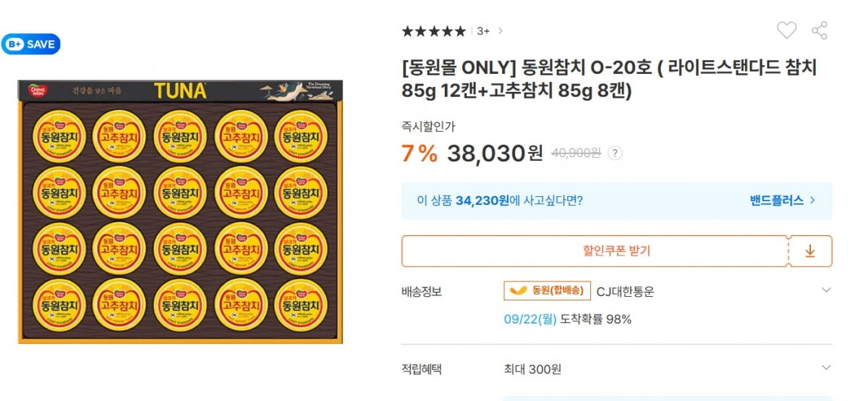Click the heart wishlist icon

coord(786,30)
